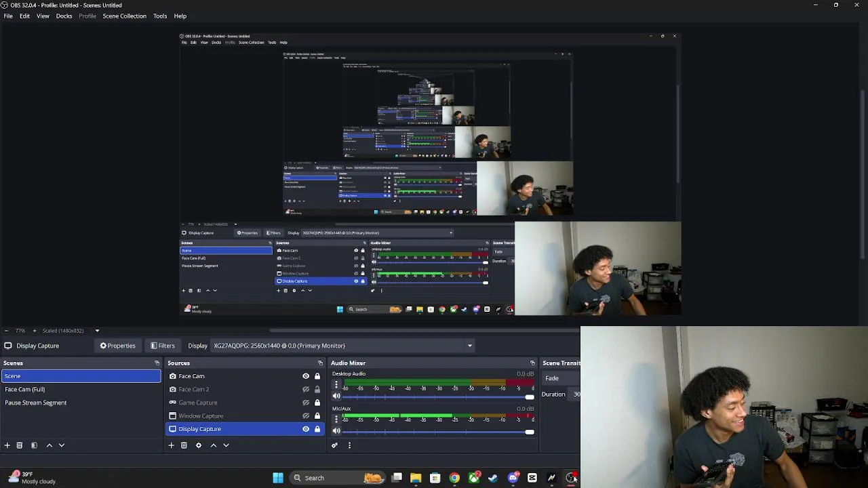
Task: Zoom in the preview with the plus icon
Action: pyautogui.click(x=34, y=331)
